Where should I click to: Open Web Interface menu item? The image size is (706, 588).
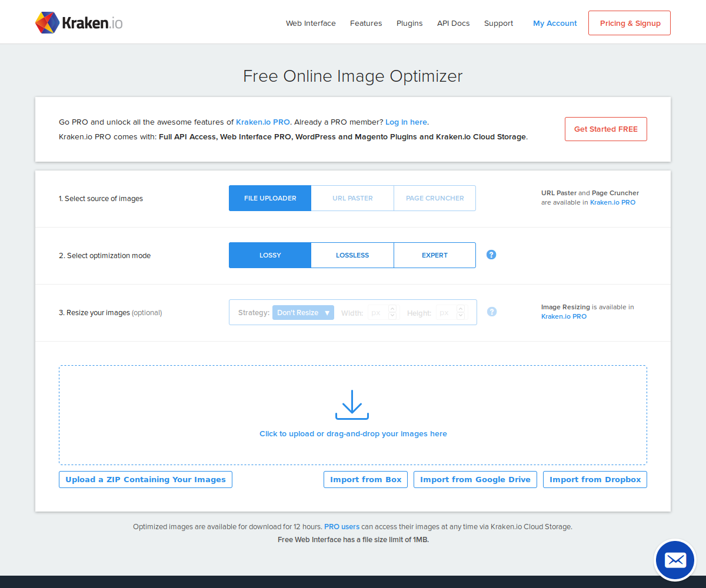pos(311,24)
